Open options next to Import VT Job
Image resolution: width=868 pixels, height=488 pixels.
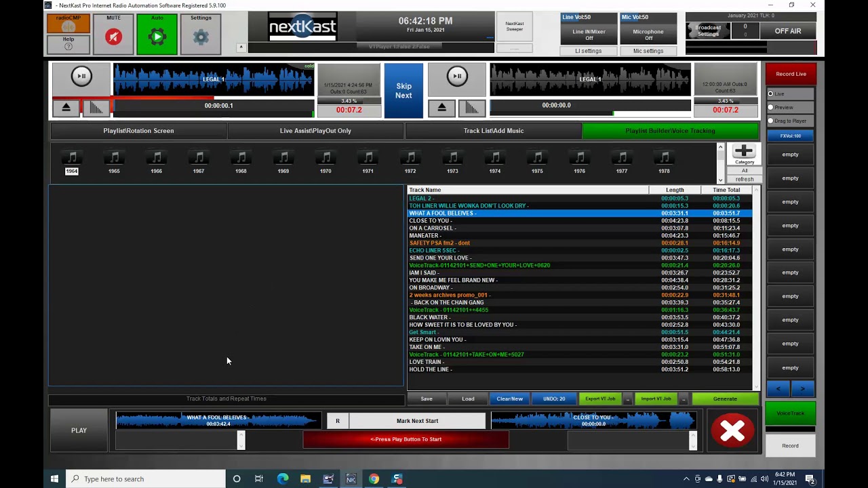(683, 399)
